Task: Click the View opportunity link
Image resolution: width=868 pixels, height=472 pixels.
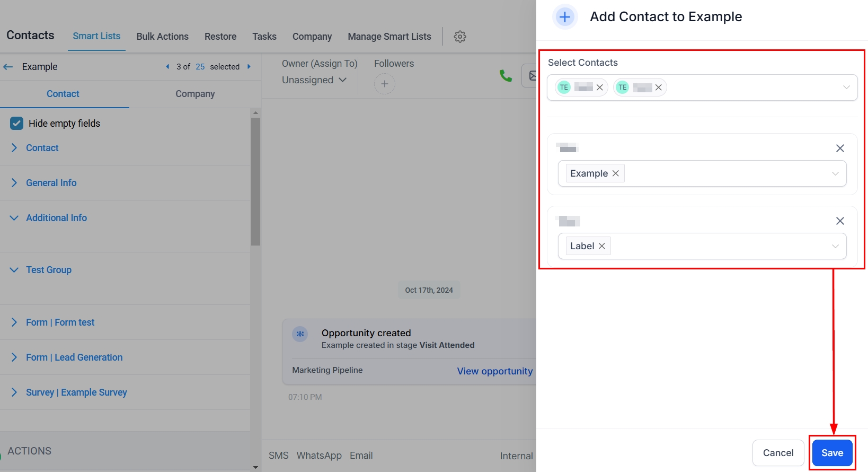Action: point(494,371)
